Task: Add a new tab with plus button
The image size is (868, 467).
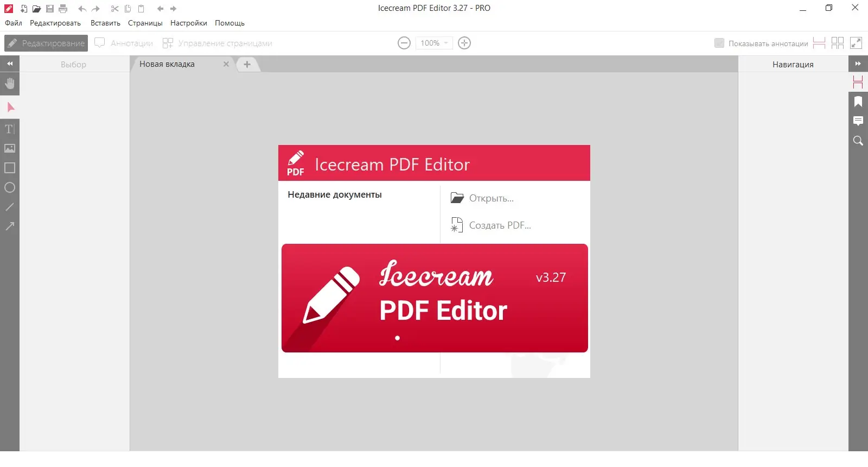Action: (247, 64)
